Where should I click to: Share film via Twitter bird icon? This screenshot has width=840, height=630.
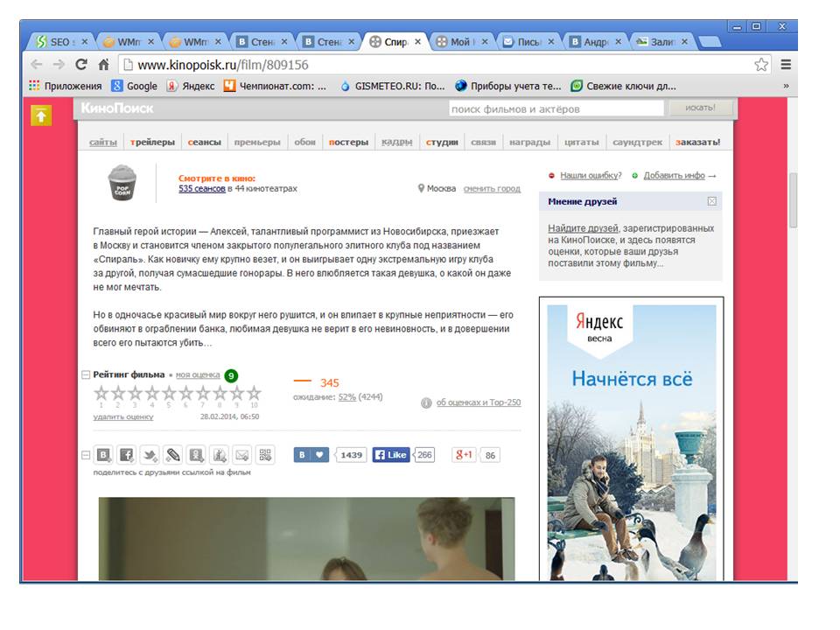click(x=150, y=455)
